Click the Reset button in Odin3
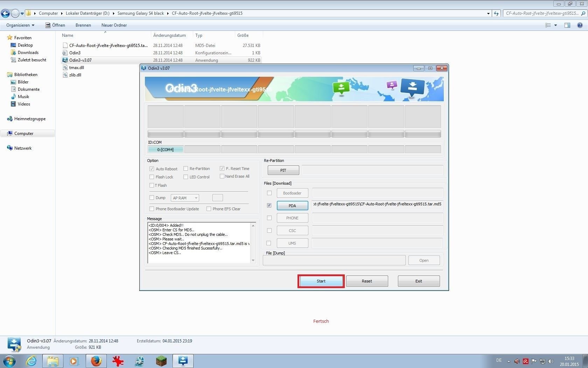Screen dimensions: 588x368 tap(367, 281)
